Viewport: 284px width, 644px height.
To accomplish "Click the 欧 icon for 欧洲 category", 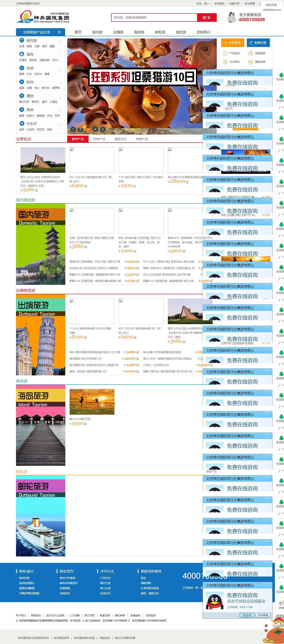I will (x=22, y=82).
